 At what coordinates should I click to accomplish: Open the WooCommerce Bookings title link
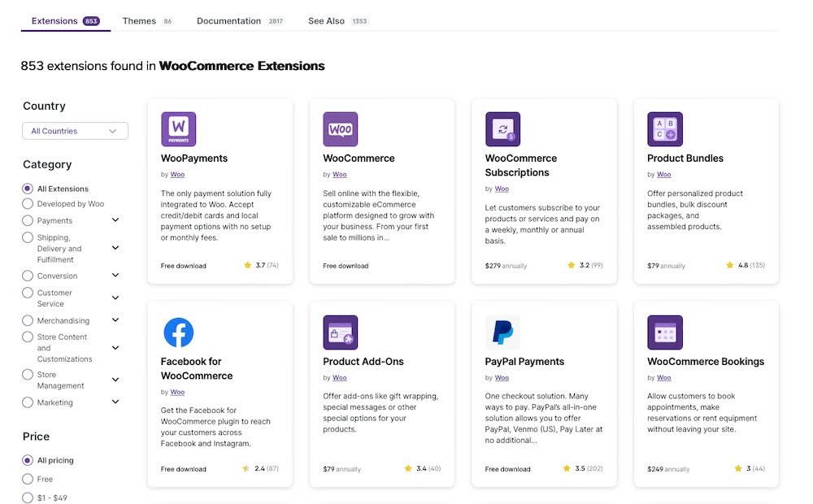(x=705, y=362)
